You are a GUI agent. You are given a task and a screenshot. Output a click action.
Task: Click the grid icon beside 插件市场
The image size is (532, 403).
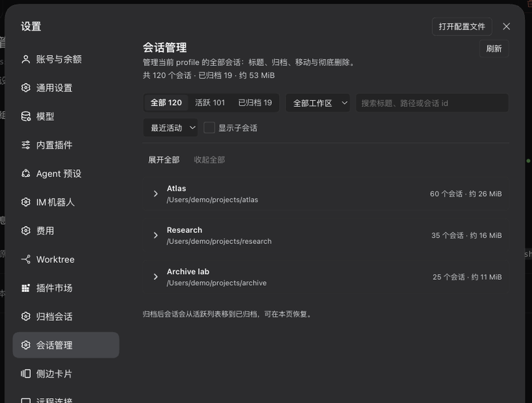point(26,288)
